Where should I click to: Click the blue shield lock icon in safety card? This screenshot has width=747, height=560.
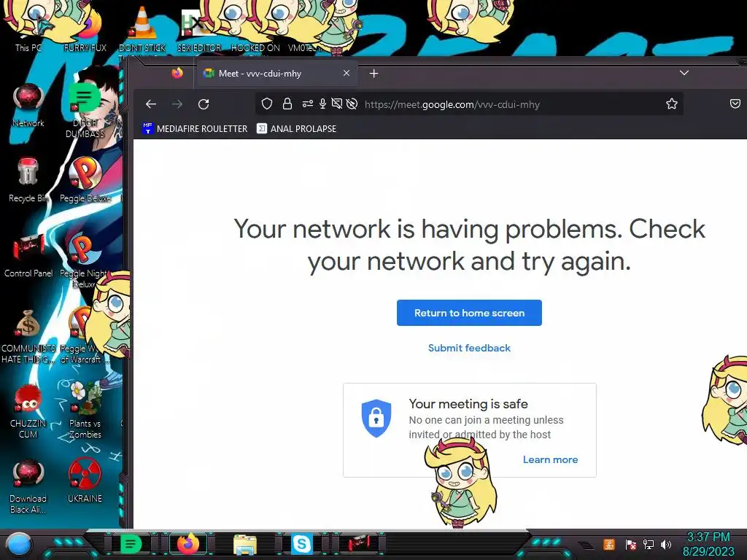[376, 418]
